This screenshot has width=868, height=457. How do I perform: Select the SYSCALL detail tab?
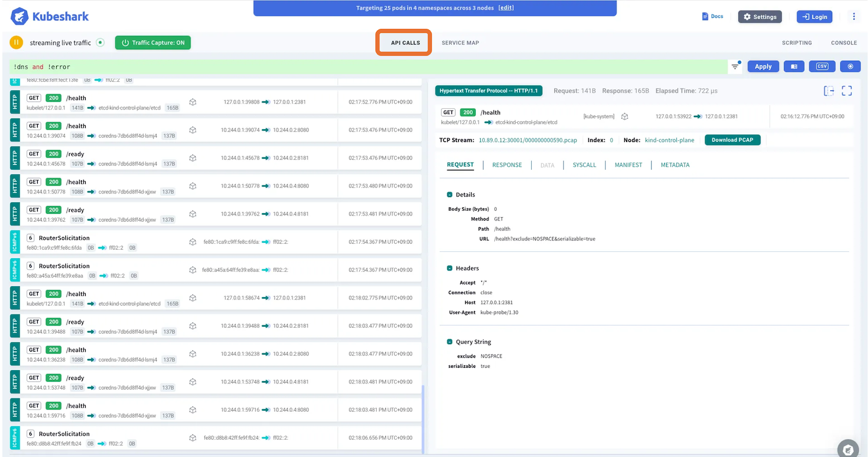pos(584,165)
